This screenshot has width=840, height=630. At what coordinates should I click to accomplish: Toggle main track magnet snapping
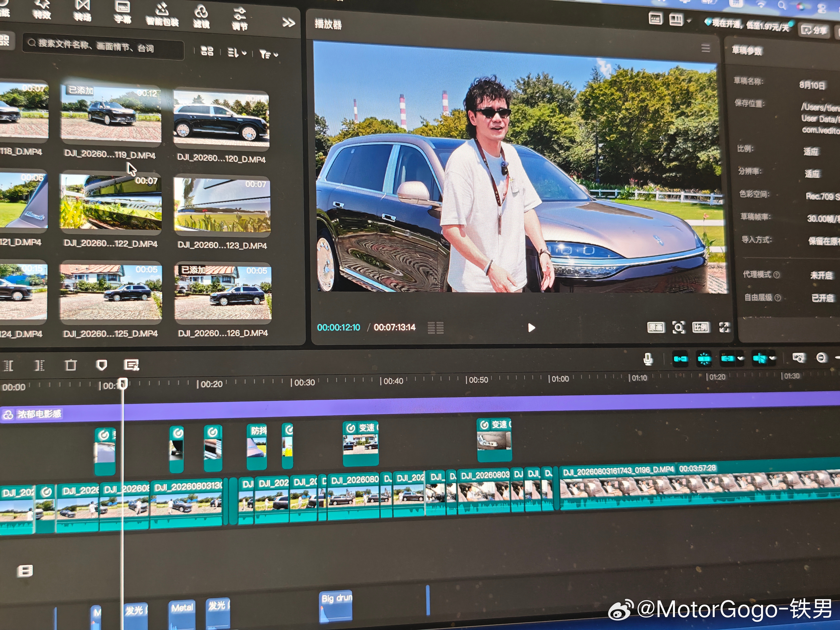680,359
